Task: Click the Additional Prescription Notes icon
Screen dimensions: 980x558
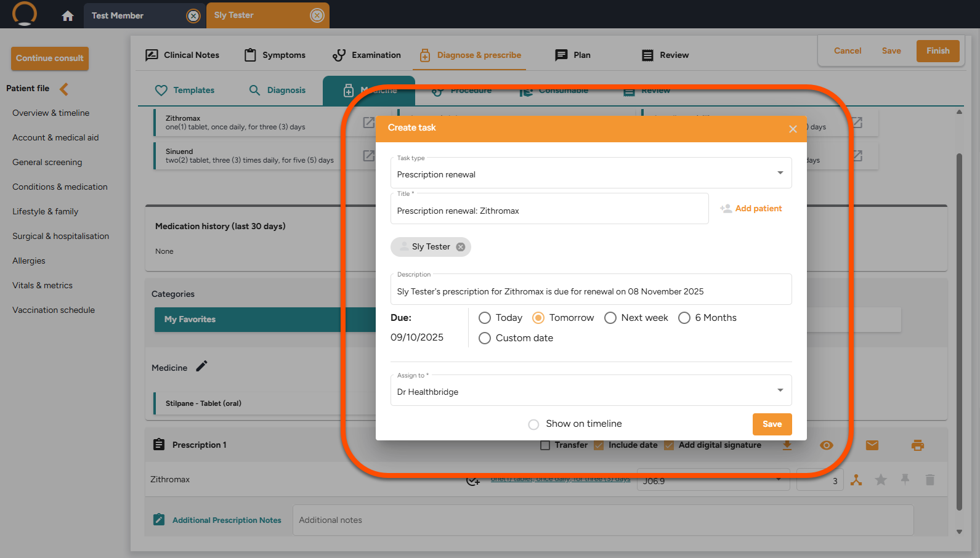Action: (x=159, y=520)
